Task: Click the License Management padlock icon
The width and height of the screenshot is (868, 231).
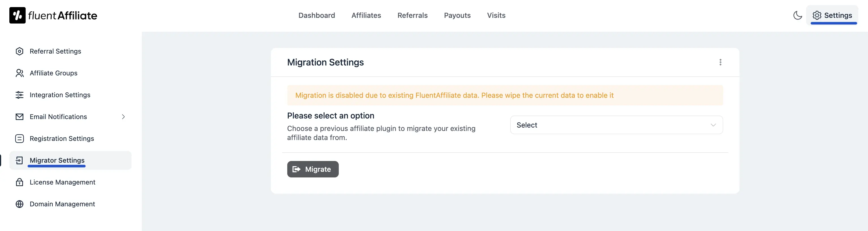Action: click(x=20, y=182)
